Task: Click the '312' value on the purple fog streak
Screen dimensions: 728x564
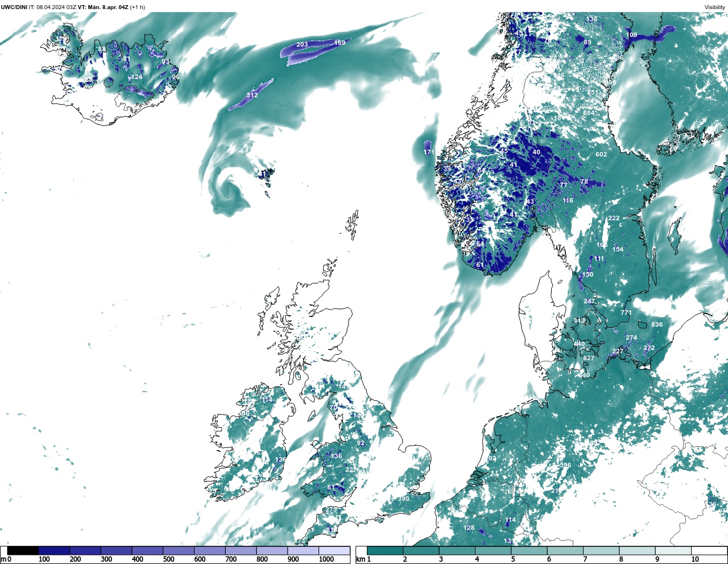Action: [x=252, y=95]
